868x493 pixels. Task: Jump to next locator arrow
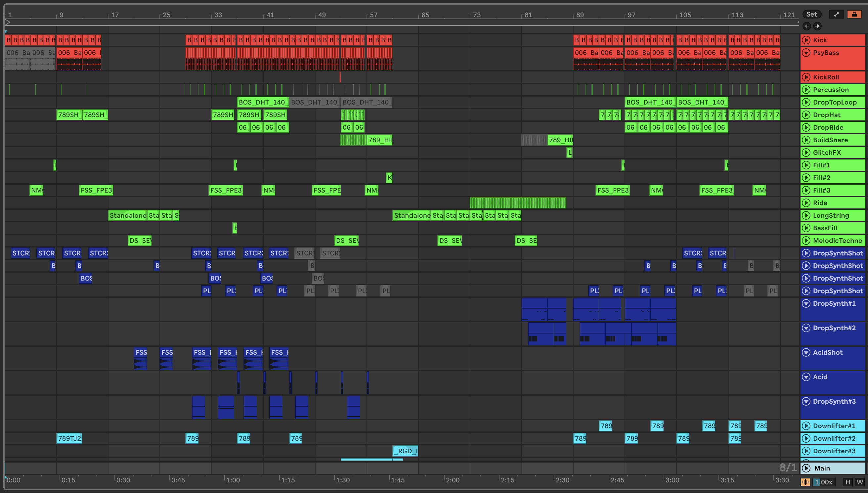point(817,26)
